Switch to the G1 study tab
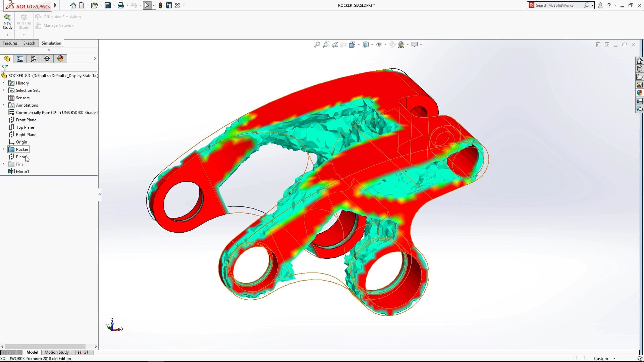Image resolution: width=644 pixels, height=362 pixels. (x=83, y=352)
